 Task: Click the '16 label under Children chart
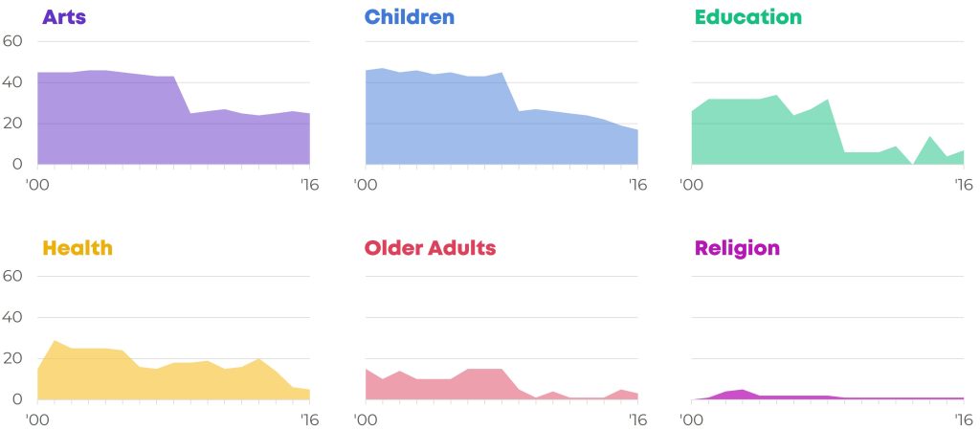point(636,185)
